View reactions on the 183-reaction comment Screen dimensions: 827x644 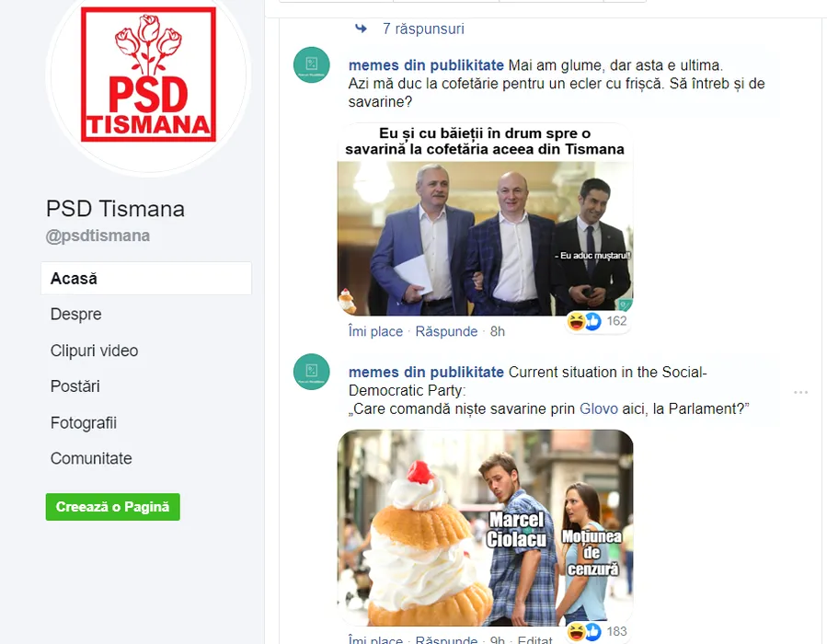point(597,631)
